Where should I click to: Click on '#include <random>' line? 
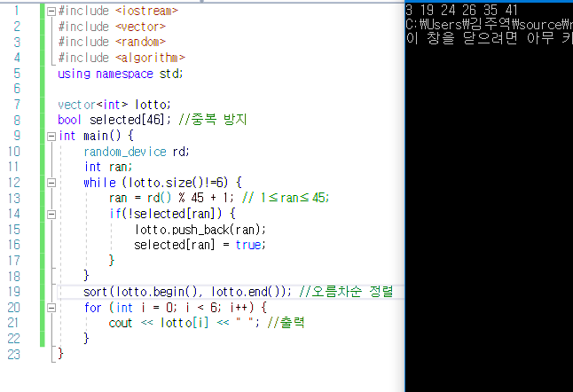[x=112, y=42]
